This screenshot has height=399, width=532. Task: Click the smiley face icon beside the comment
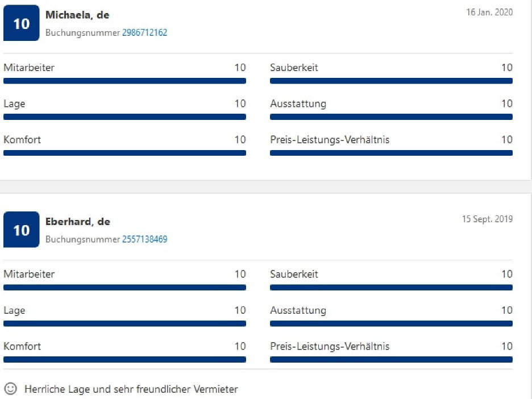10,389
